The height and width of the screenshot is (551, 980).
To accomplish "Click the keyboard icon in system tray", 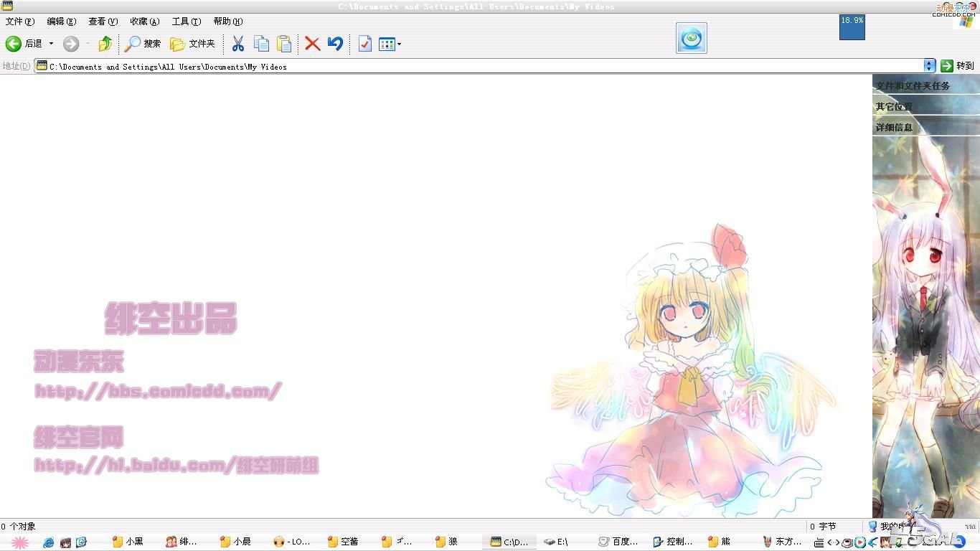I will coord(819,543).
